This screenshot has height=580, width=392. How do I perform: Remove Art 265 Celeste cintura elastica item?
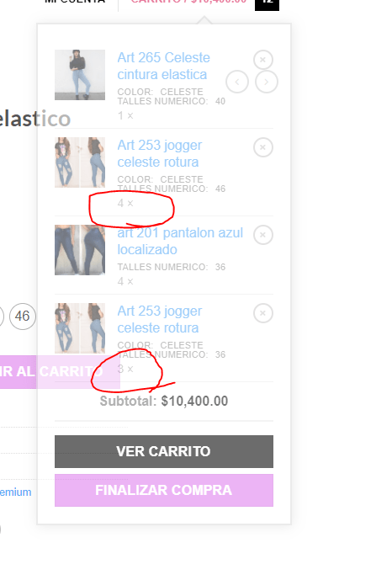[263, 60]
